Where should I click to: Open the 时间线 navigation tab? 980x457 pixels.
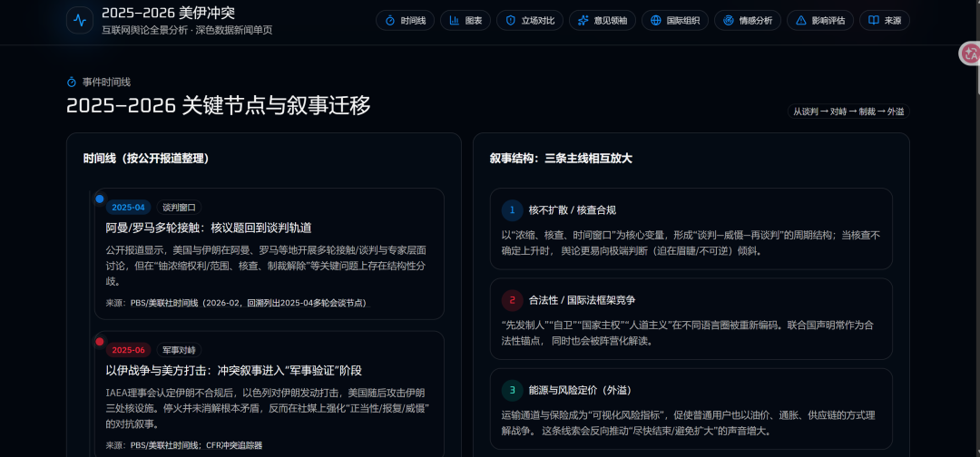click(405, 21)
